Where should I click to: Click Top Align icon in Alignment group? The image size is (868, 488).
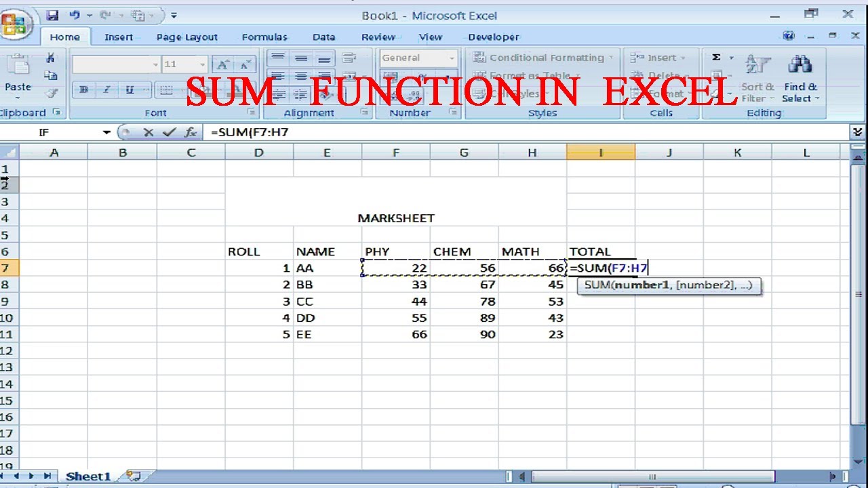pos(277,58)
